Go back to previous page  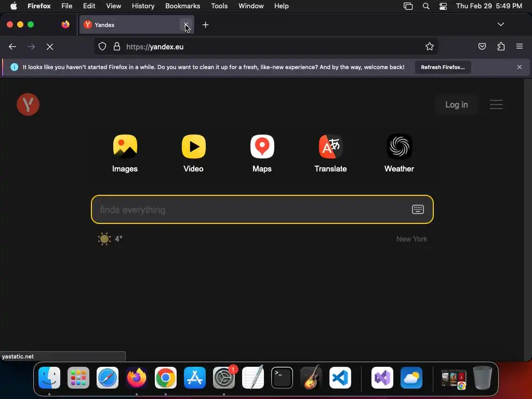point(12,47)
